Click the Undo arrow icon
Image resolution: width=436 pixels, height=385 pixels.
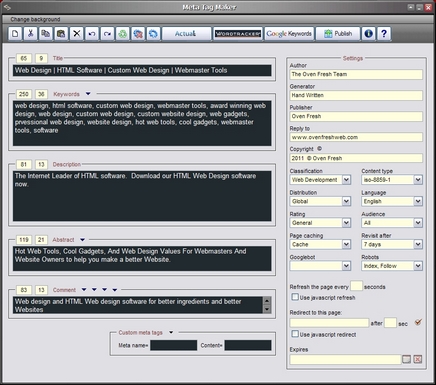(x=92, y=34)
